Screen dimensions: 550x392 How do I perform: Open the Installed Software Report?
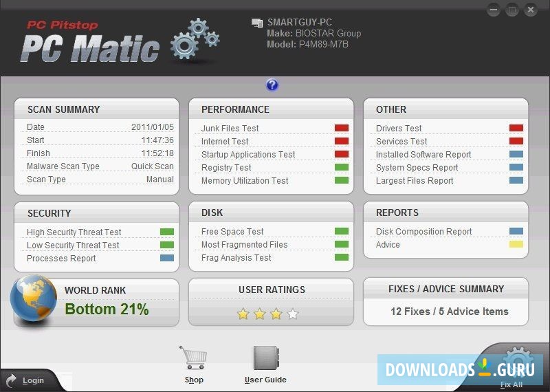423,155
